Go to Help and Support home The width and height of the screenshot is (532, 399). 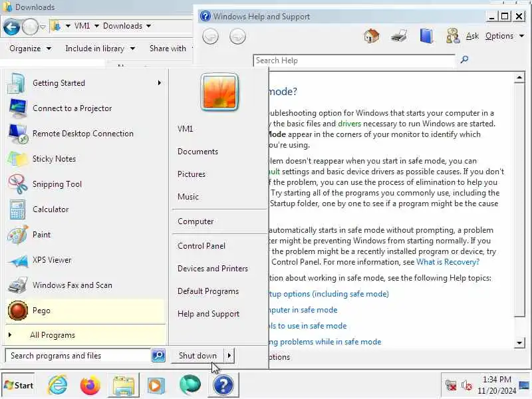pyautogui.click(x=372, y=36)
